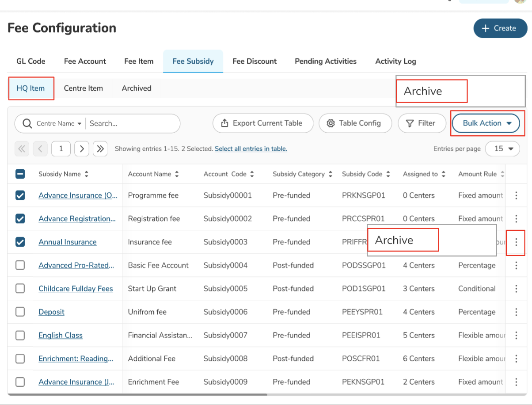
Task: Open the Childcare Fullday Fees link
Action: [x=76, y=289]
